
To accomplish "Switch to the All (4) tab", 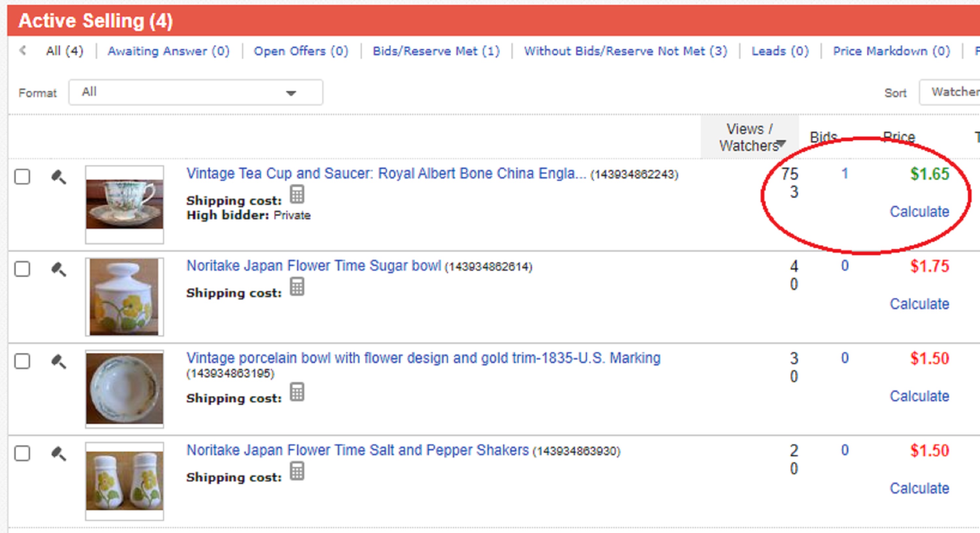I will (x=65, y=51).
